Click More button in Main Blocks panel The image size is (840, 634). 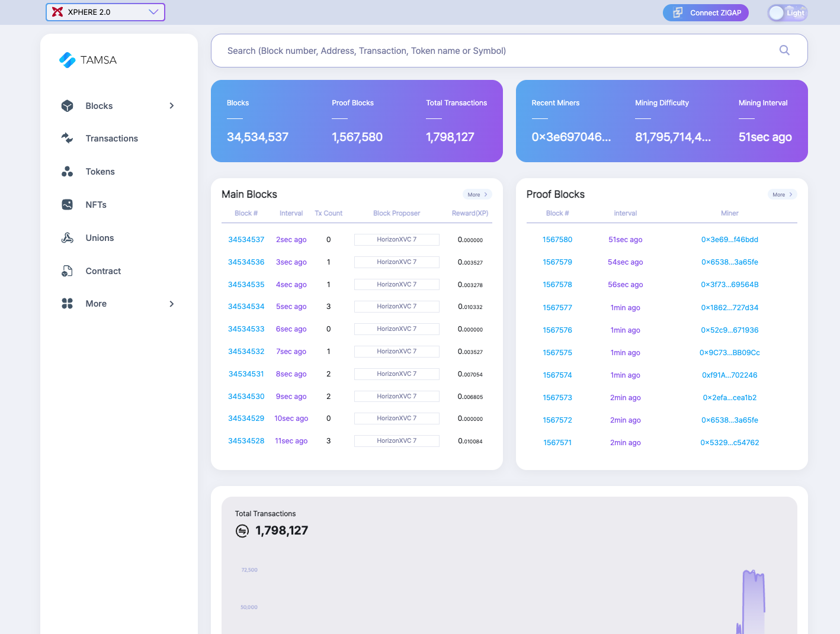[x=477, y=195]
